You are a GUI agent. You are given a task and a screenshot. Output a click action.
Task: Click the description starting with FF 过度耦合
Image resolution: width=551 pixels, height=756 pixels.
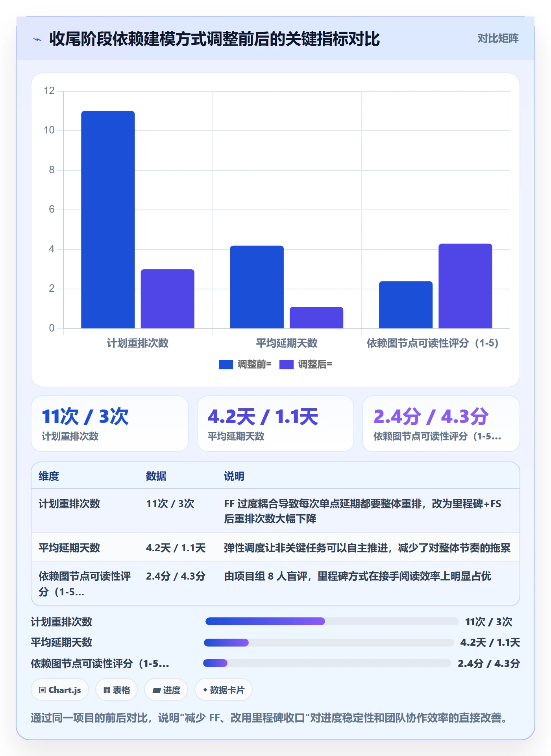click(362, 511)
